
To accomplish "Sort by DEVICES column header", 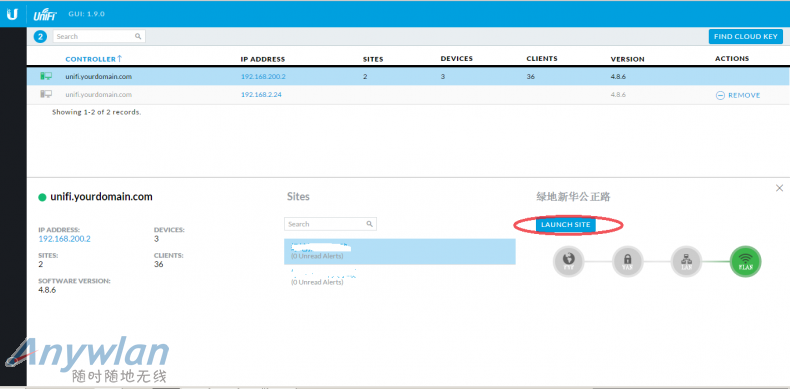I will [456, 58].
